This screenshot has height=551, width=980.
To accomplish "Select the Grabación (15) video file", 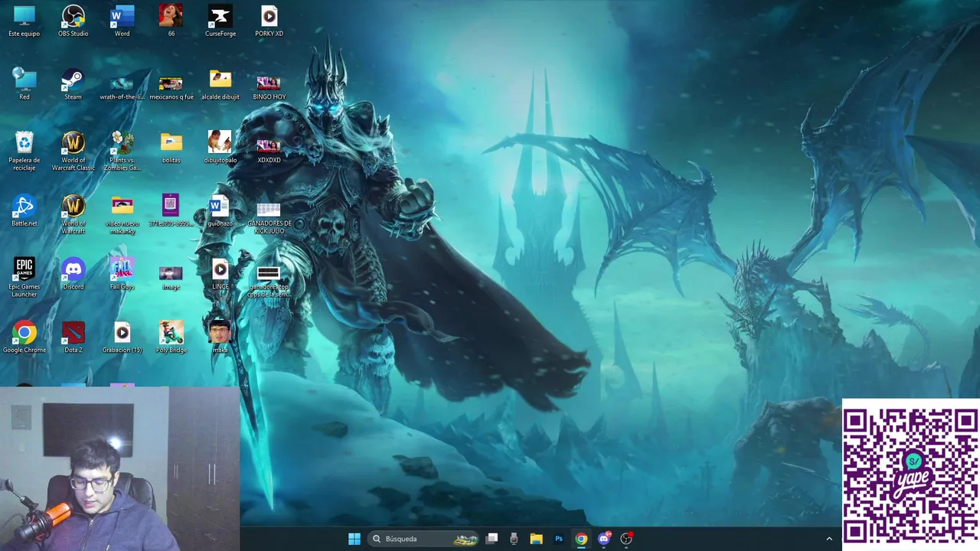I will pos(122,337).
